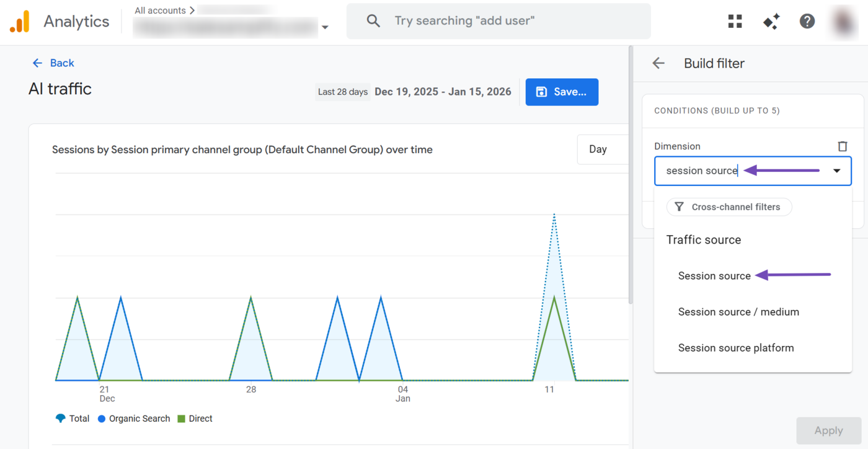The width and height of the screenshot is (868, 449).
Task: Open the Help question mark icon
Action: [x=807, y=21]
